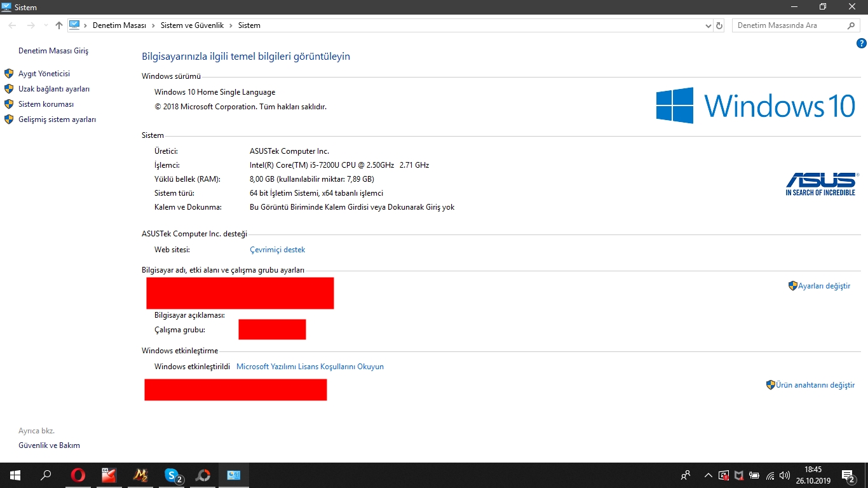Screen dimensions: 868x488
Task: Click shield icon beside Uzak bağlantı ayarları
Action: point(9,89)
